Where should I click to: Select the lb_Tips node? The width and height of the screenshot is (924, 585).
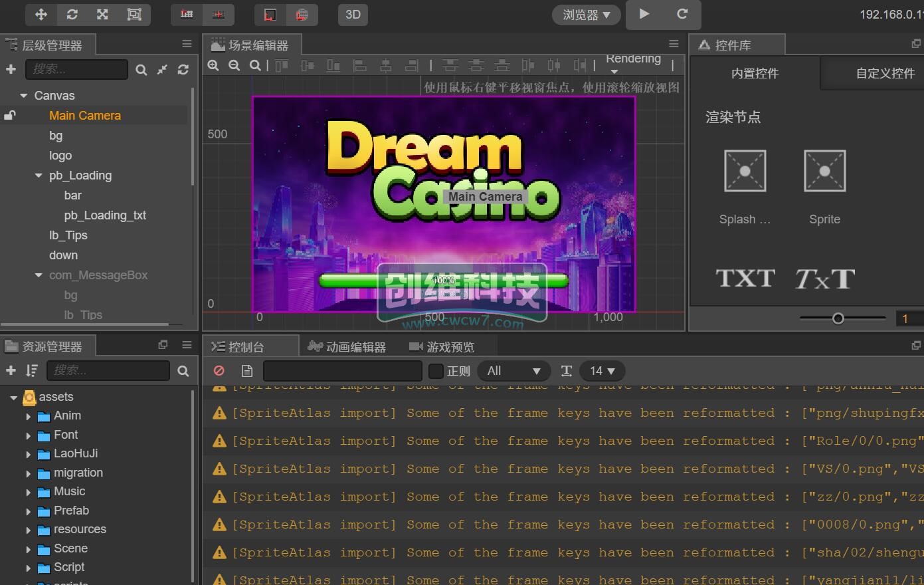(68, 235)
